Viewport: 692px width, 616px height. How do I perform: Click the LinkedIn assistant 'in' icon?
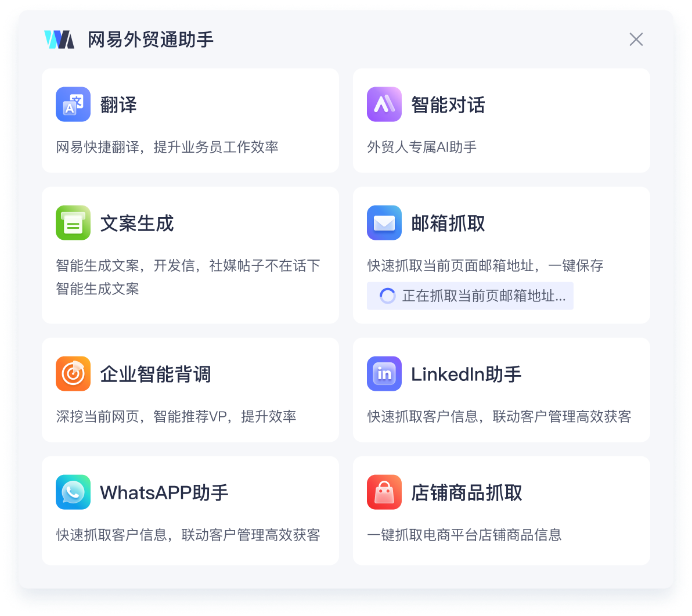tap(384, 374)
